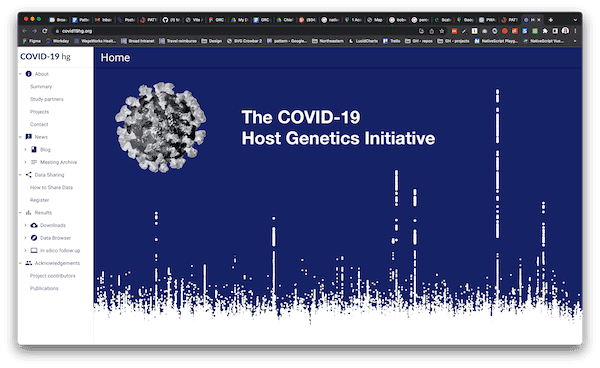Expand the Meeting Archive chevron
This screenshot has height=368, width=600.
[x=25, y=162]
